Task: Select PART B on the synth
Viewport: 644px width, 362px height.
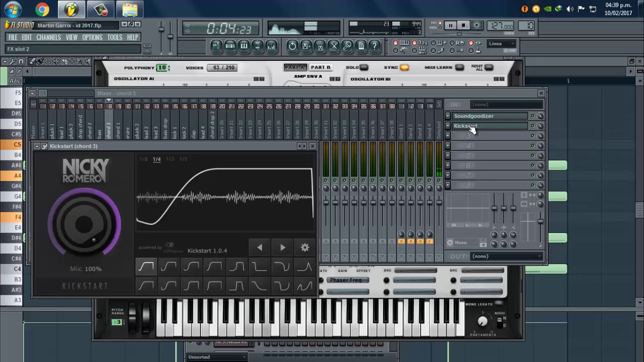Action: tap(320, 67)
